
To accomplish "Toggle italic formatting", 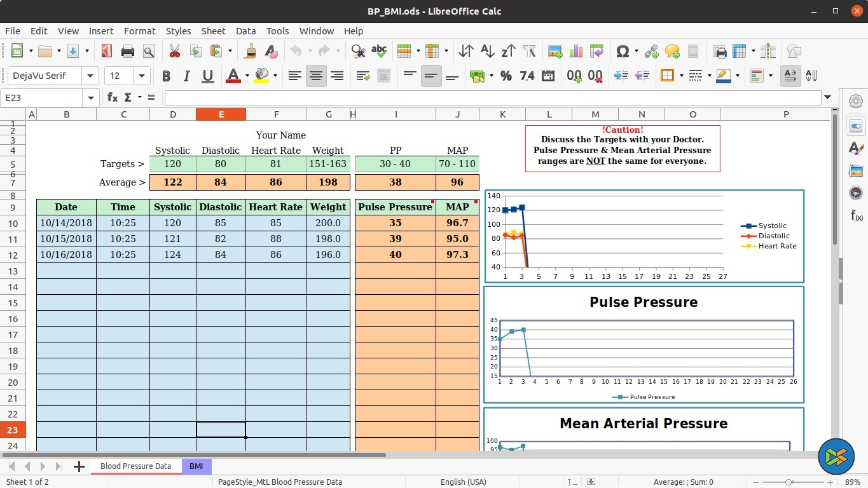I will pos(187,76).
